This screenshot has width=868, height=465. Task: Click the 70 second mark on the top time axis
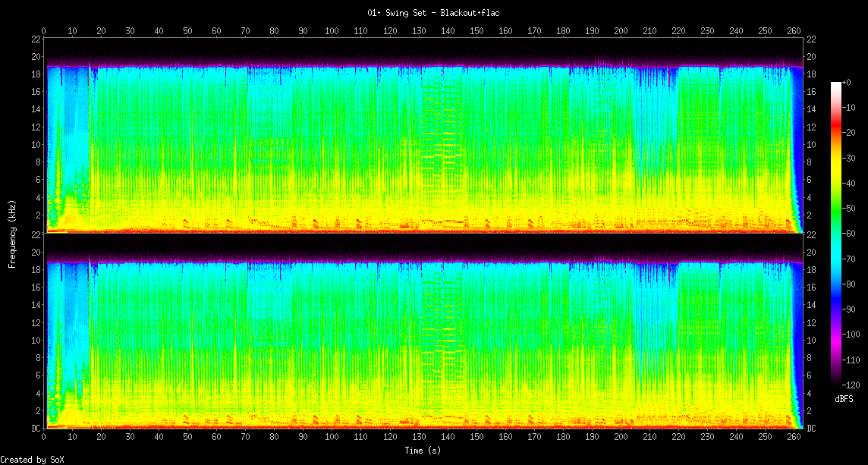pyautogui.click(x=246, y=31)
